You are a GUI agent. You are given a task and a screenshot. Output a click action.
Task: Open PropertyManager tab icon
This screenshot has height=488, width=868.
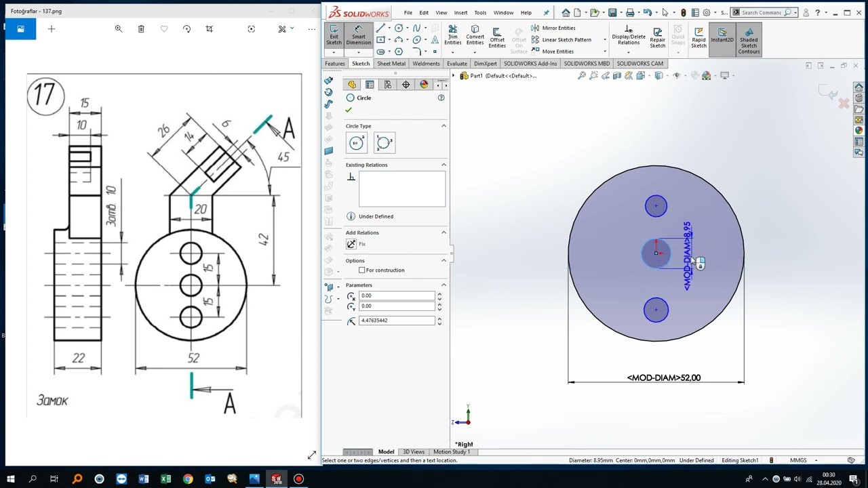(370, 85)
